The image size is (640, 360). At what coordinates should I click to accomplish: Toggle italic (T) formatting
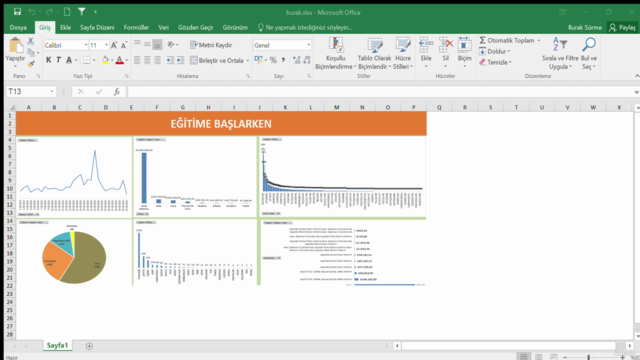pyautogui.click(x=58, y=60)
